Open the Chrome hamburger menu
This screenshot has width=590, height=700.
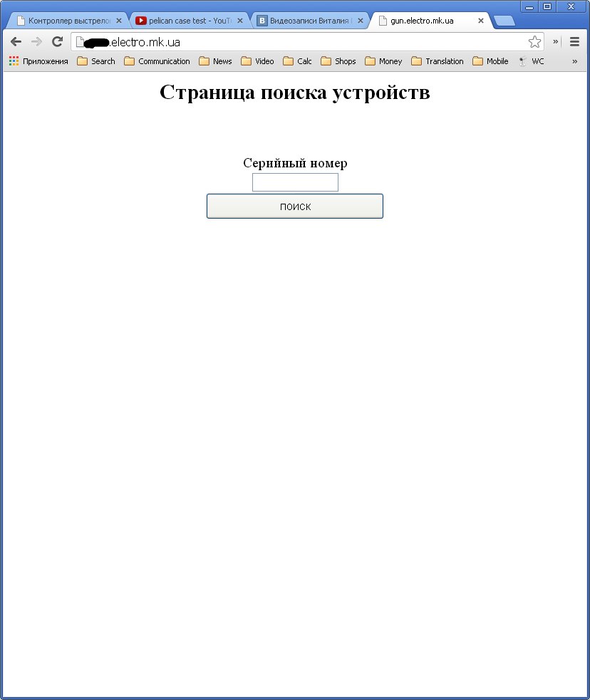574,42
